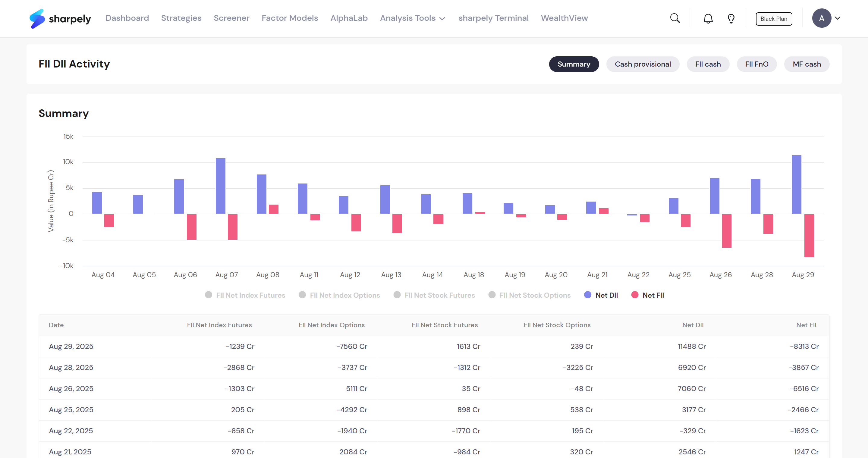This screenshot has width=868, height=458.
Task: Toggle FII Net Index Options series
Action: (x=344, y=295)
